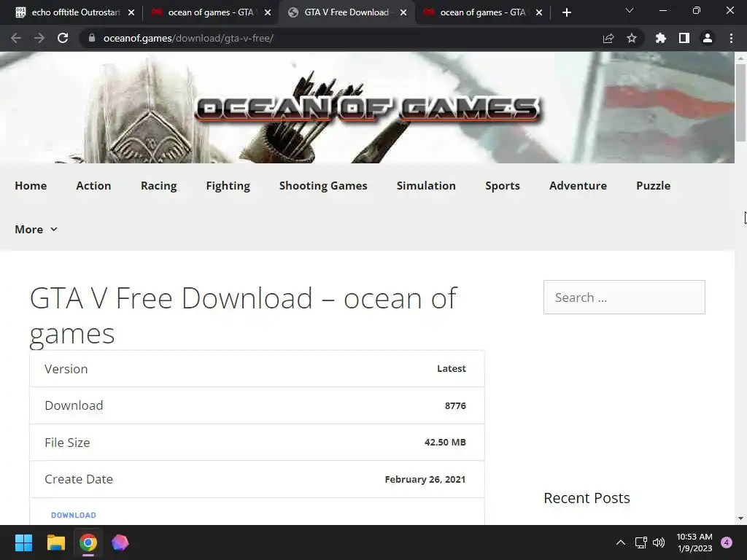Open Windows Start menu
Screen dimensions: 747x560
(23, 542)
